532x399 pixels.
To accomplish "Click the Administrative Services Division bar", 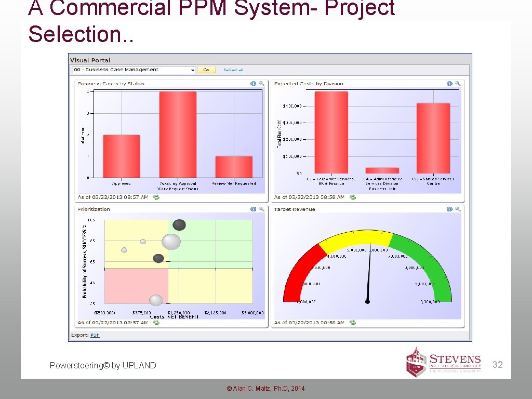I will 382,170.
